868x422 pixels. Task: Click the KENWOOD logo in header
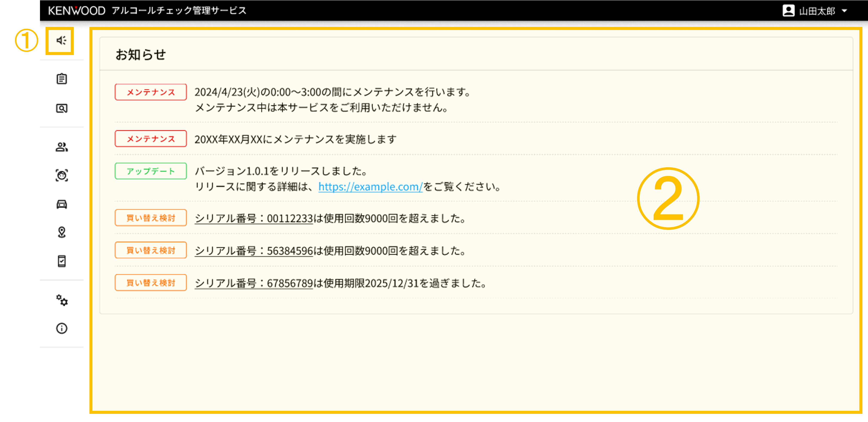[77, 11]
